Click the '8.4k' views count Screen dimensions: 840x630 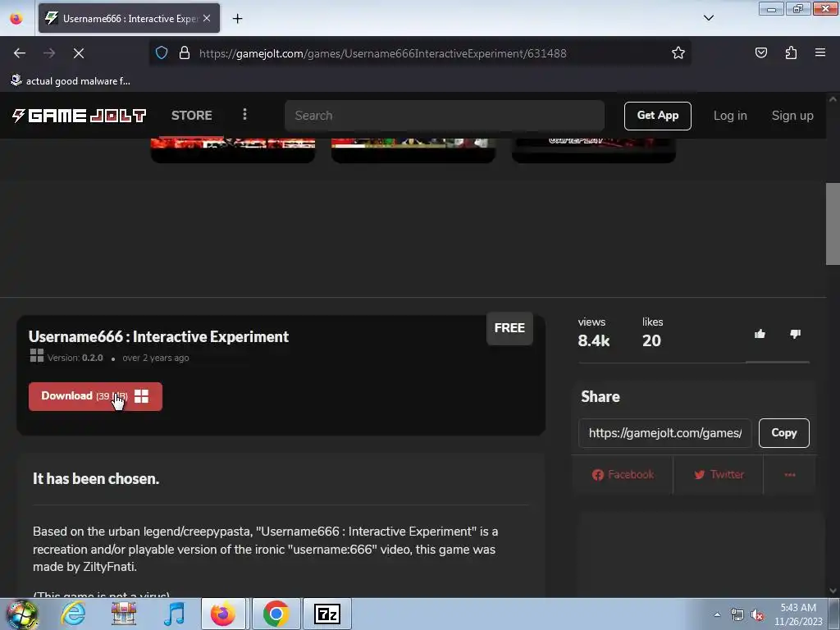point(594,340)
